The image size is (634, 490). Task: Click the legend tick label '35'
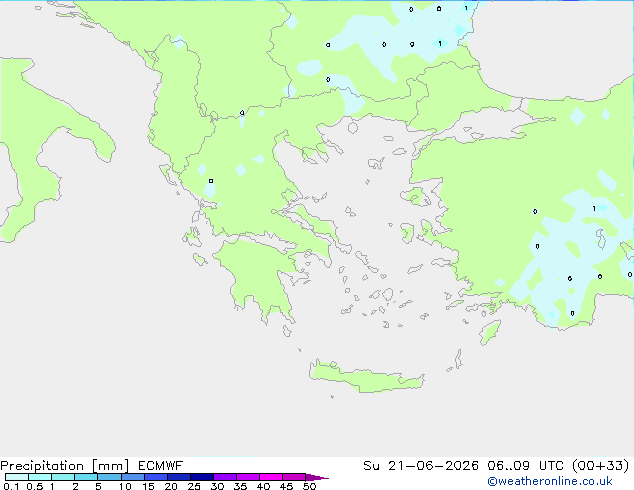tap(240, 486)
